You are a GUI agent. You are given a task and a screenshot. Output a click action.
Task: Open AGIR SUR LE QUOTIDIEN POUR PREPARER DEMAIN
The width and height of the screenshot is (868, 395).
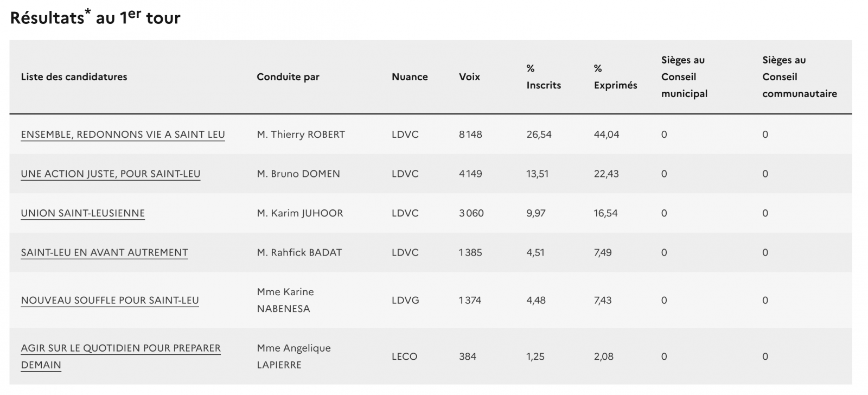click(120, 348)
